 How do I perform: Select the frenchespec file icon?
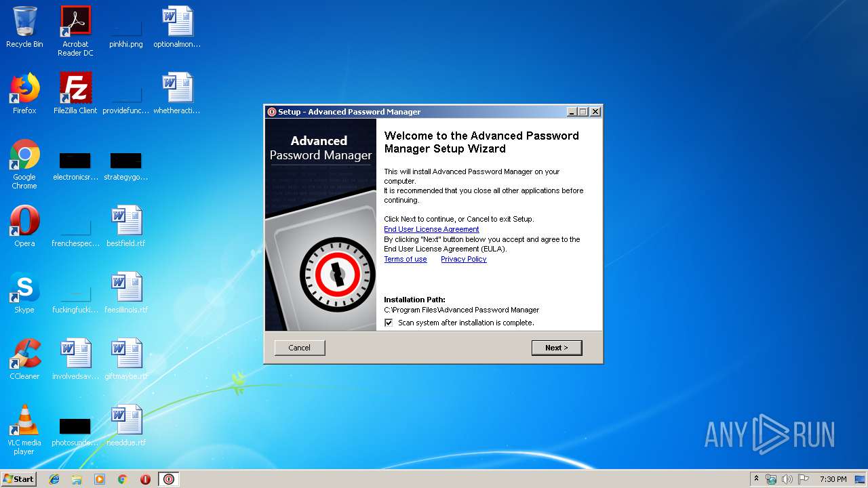(75, 230)
